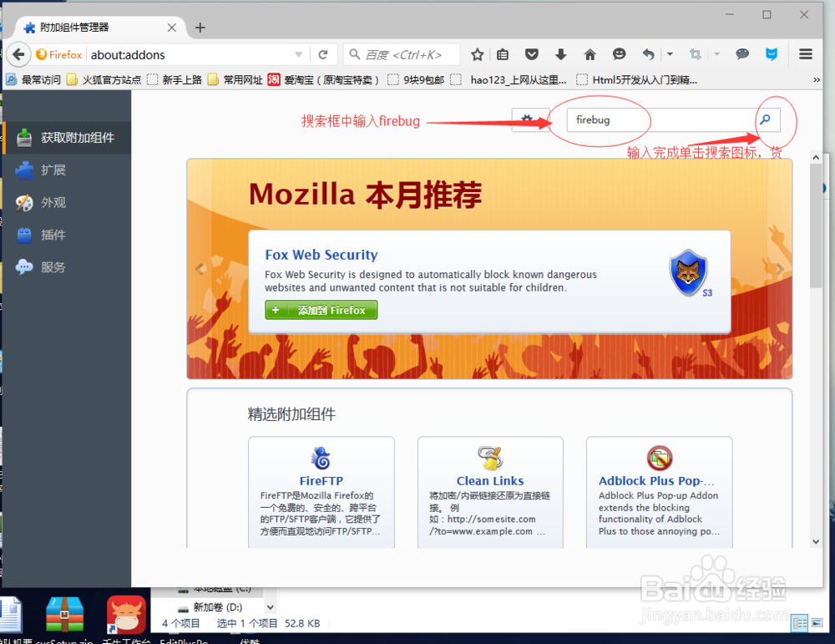Open the undo arrow dropdown
The width and height of the screenshot is (835, 644).
pos(670,54)
